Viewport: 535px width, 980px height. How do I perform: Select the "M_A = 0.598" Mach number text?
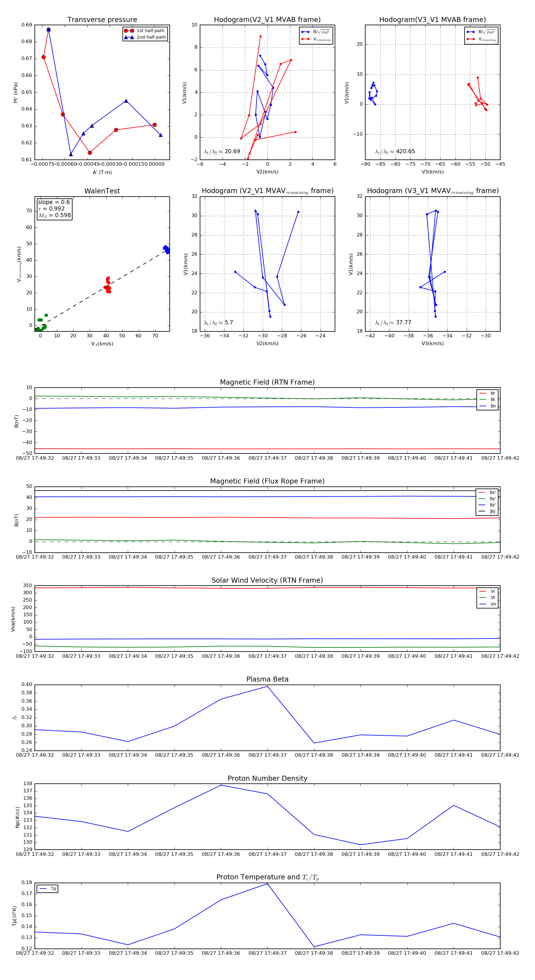[x=54, y=215]
